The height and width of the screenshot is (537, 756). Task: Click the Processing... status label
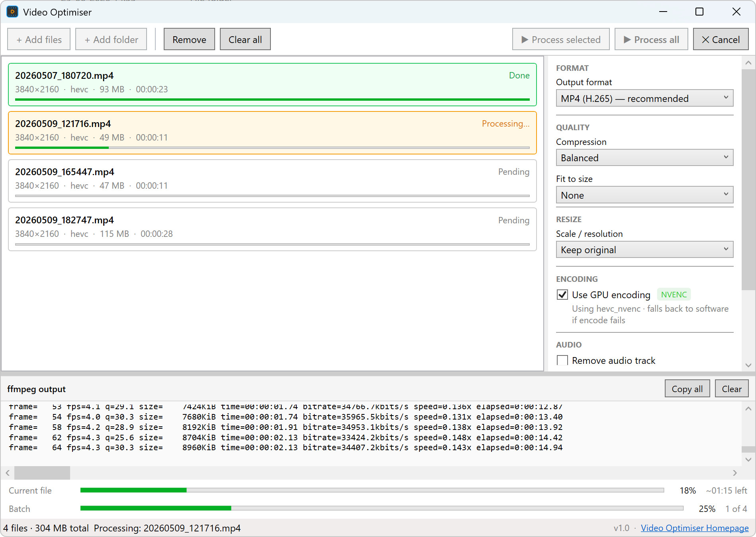pos(505,123)
